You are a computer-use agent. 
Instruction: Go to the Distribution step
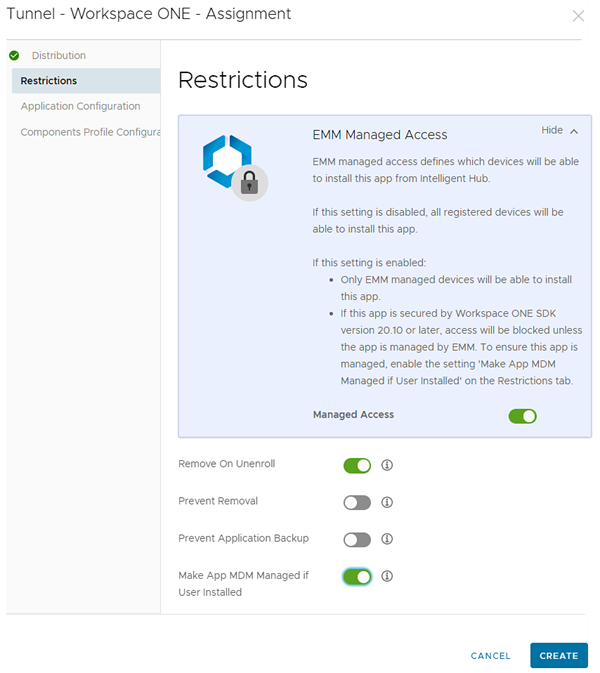(x=59, y=55)
